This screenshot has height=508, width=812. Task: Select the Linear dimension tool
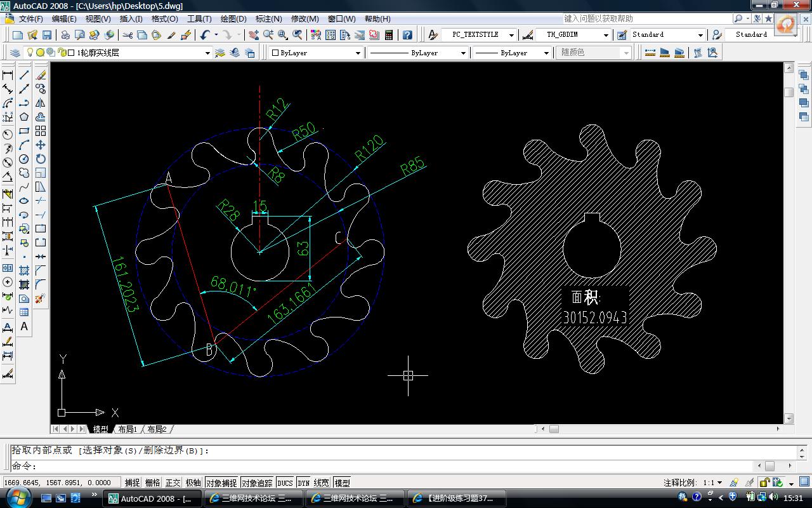pyautogui.click(x=8, y=75)
